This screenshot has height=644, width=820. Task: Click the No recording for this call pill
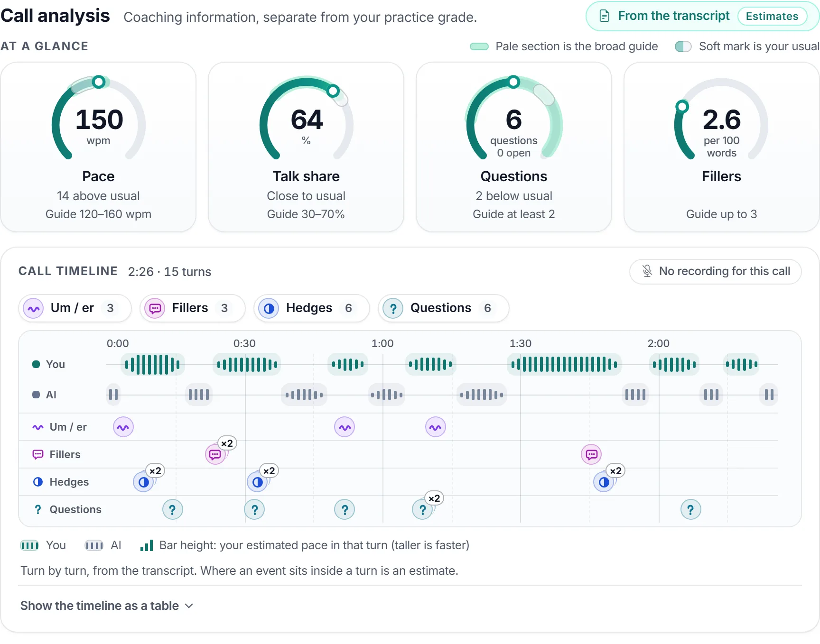(x=716, y=271)
